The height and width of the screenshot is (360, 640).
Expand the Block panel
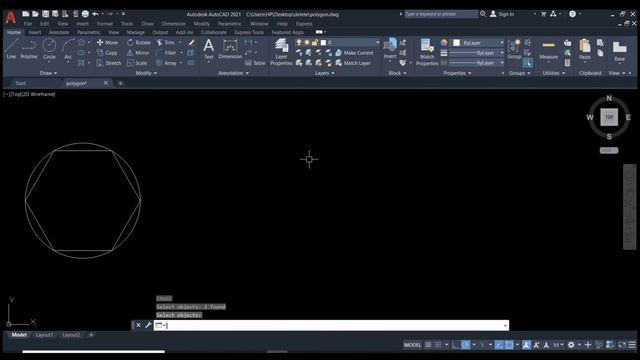click(x=397, y=73)
